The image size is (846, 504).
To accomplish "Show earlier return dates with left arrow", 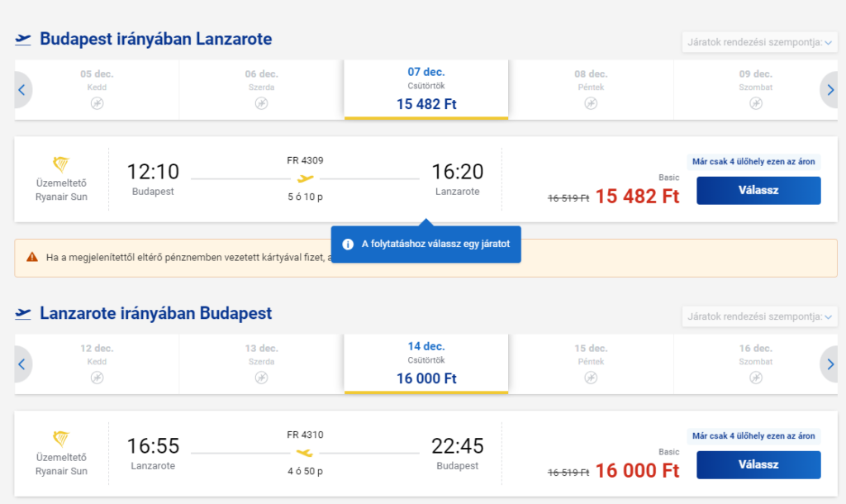I will pos(22,364).
